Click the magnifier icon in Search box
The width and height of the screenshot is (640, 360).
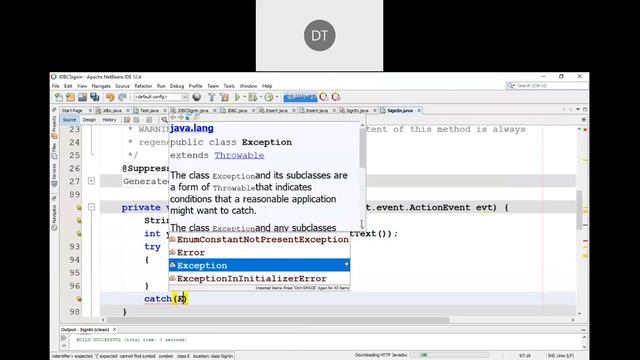[x=511, y=86]
